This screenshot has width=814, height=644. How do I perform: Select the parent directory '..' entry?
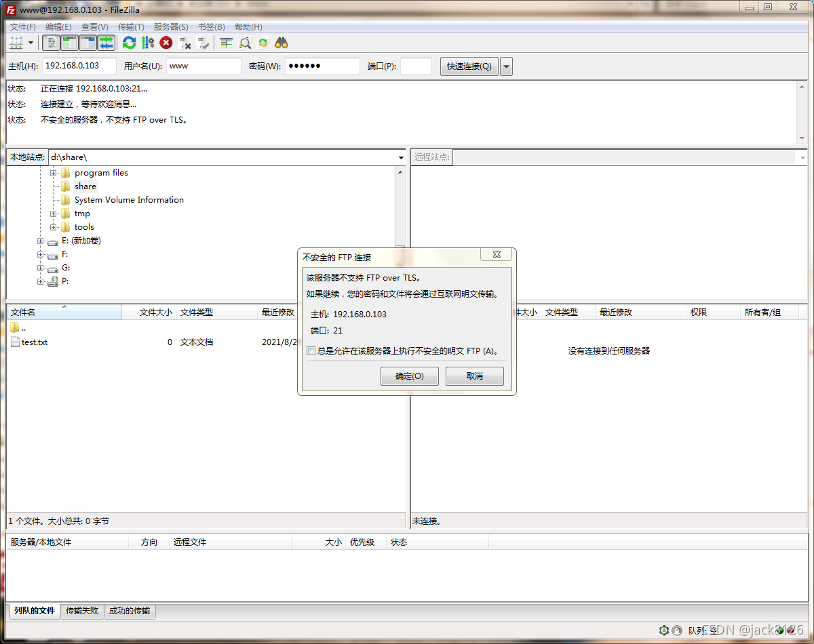point(18,328)
